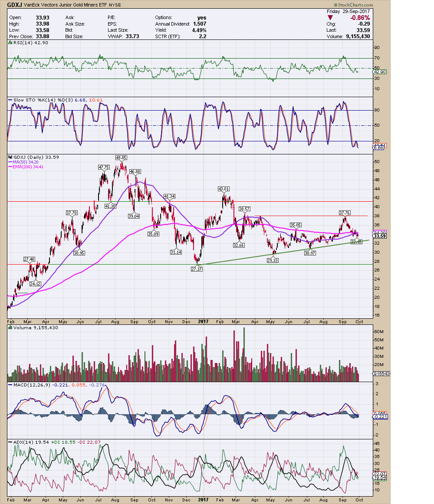Click the 6.68 stochastic axis value tag
Image resolution: width=434 pixels, height=504 pixels.
pyautogui.click(x=378, y=148)
